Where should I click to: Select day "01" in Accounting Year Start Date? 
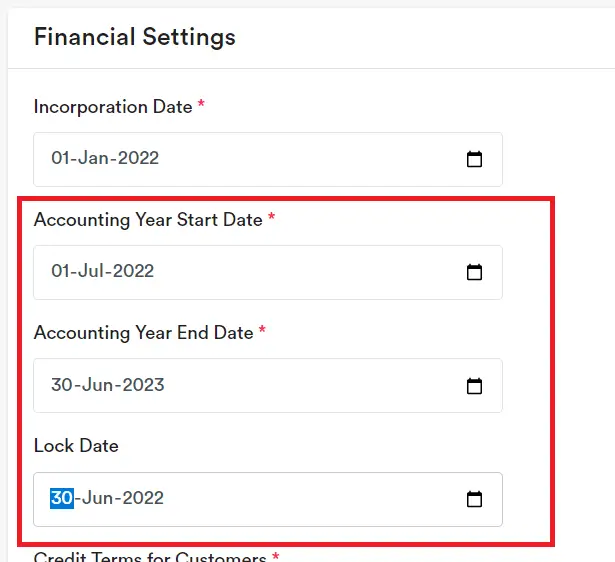click(60, 271)
